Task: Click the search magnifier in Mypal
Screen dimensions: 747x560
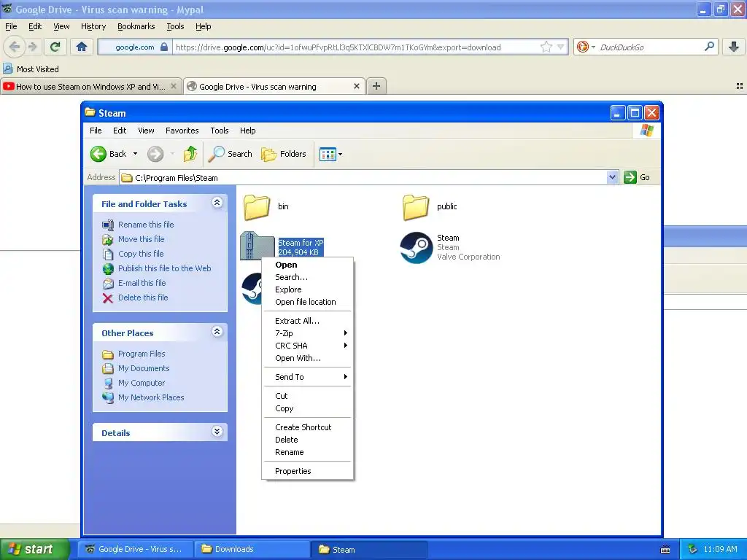Action: coord(709,47)
